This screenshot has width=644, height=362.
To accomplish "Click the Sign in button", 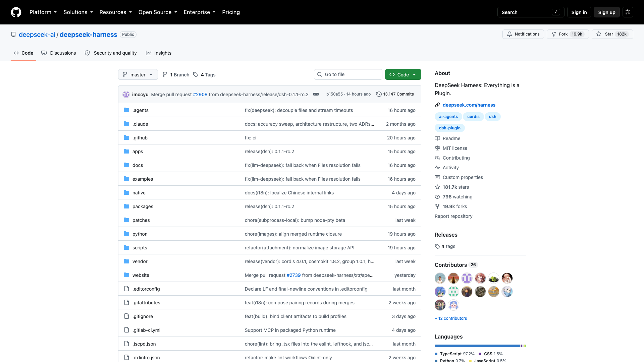I will (x=579, y=12).
